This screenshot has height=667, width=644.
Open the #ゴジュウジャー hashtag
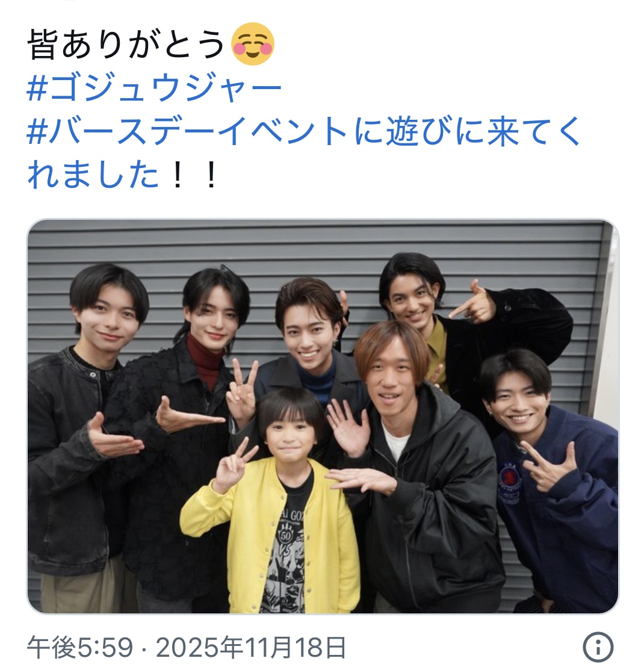[155, 88]
